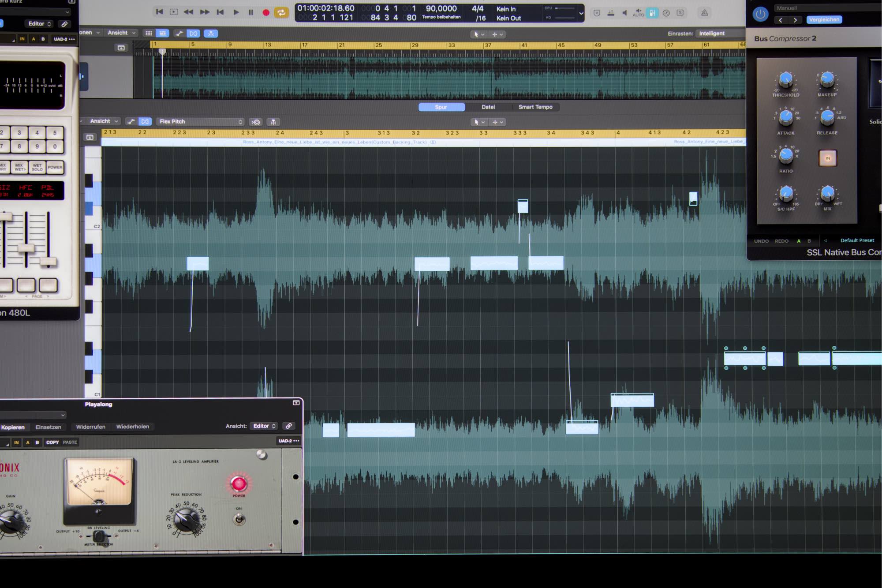Image resolution: width=882 pixels, height=588 pixels.
Task: Toggle the highlighted editor Flex icon
Action: 145,121
